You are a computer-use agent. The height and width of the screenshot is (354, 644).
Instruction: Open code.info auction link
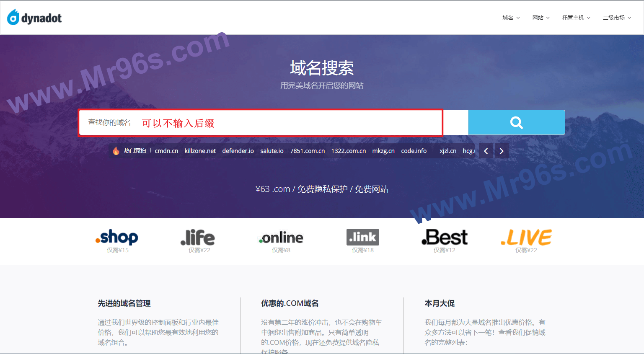pyautogui.click(x=414, y=151)
